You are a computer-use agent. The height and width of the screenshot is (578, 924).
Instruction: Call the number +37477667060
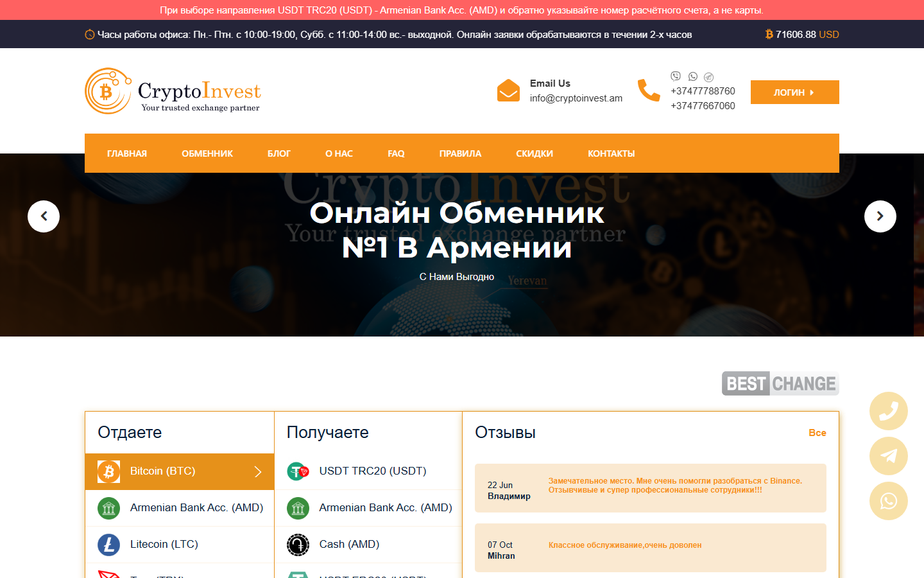pos(703,106)
